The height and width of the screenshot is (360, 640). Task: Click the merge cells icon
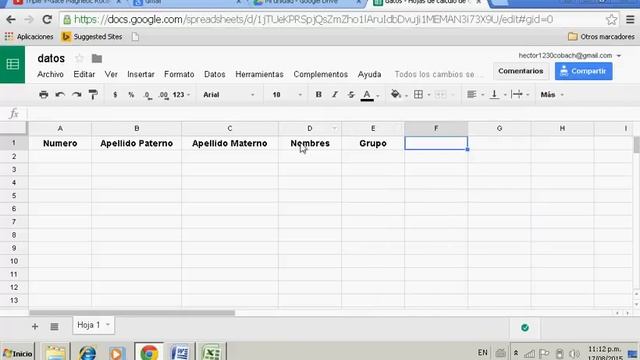(x=440, y=95)
